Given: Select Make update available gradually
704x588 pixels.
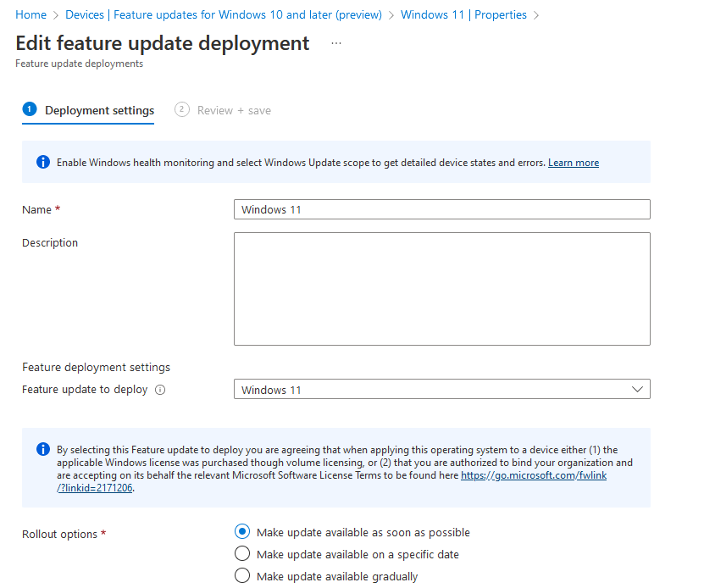Looking at the screenshot, I should [x=242, y=575].
